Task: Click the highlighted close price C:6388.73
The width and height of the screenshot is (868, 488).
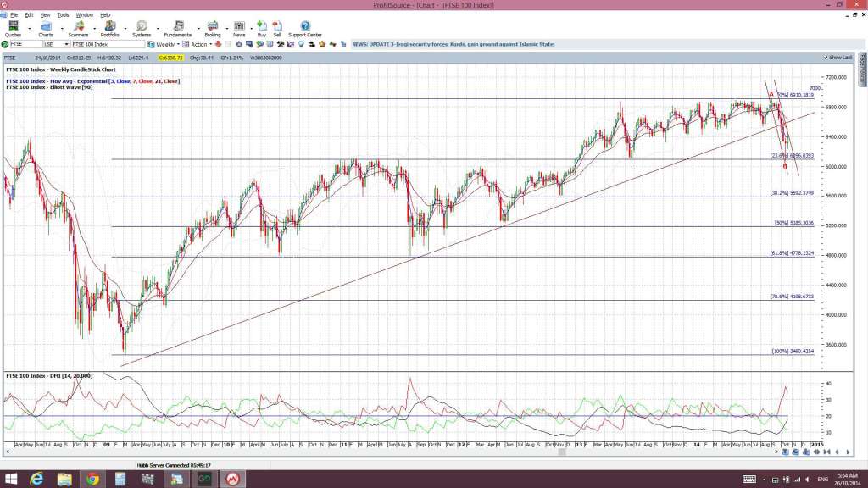Action: (x=170, y=58)
